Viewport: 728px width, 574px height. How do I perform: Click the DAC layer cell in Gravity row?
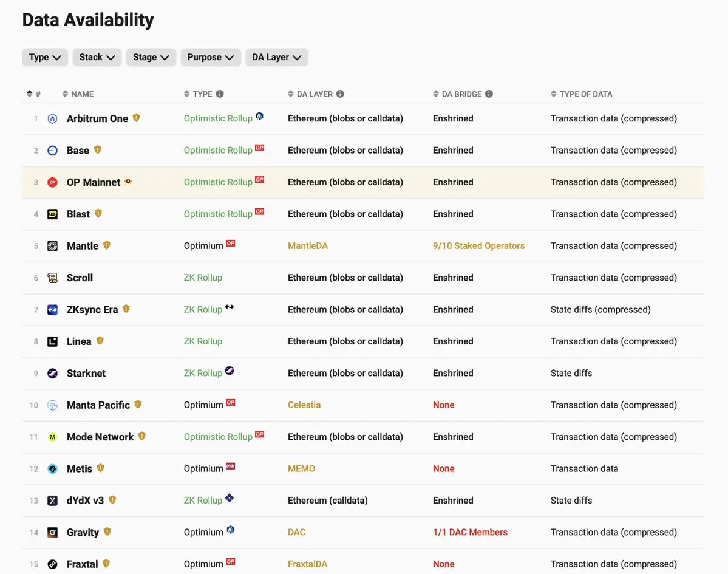point(297,532)
